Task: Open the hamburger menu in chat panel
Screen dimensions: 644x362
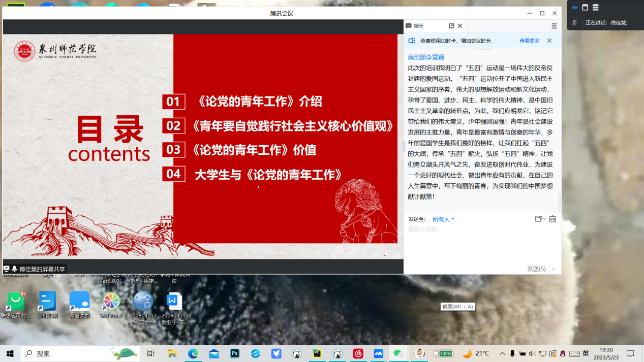Action: coord(554,26)
